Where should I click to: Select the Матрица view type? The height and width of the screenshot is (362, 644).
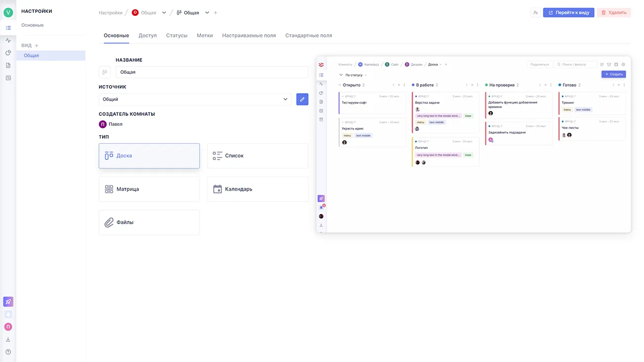coord(149,189)
